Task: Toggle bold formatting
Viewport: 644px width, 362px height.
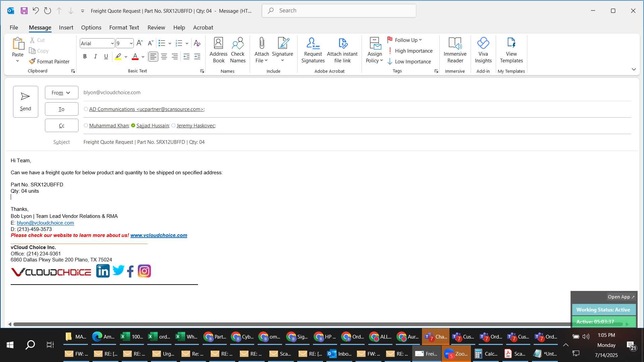Action: tap(85, 57)
